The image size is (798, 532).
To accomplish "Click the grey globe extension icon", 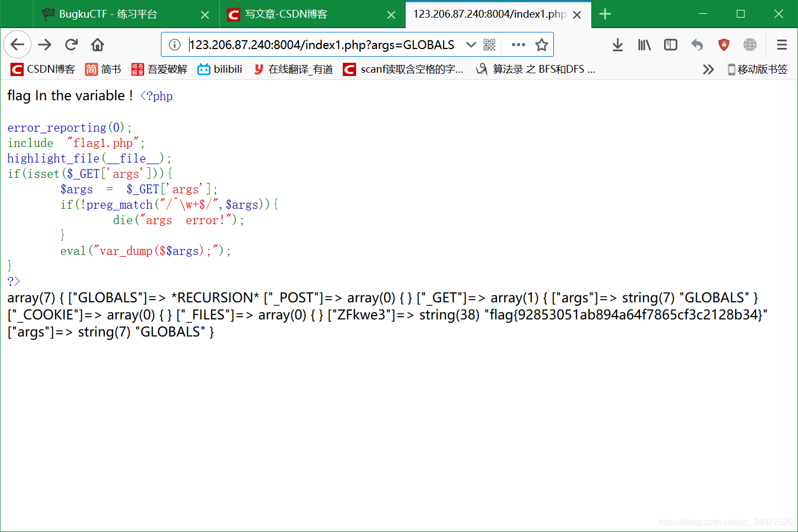I will (750, 45).
